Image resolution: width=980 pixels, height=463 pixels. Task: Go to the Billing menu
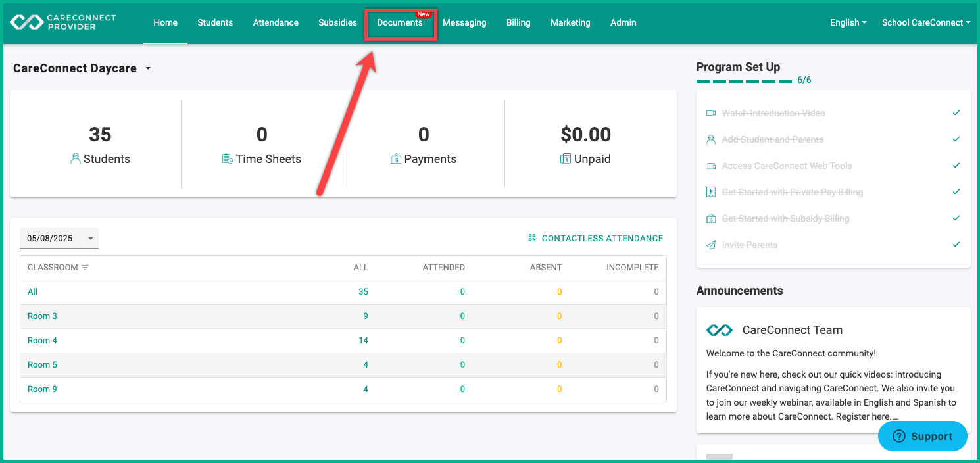coord(518,22)
